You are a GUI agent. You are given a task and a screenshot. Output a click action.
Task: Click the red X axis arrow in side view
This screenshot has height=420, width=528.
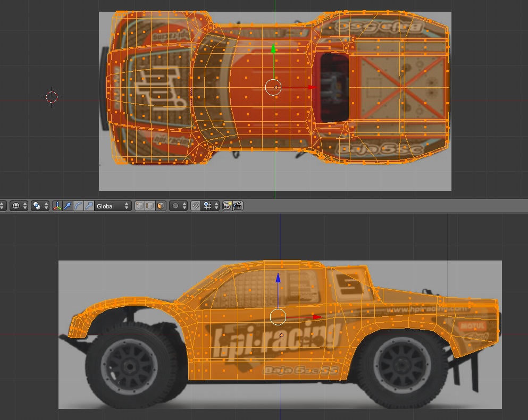pyautogui.click(x=317, y=317)
